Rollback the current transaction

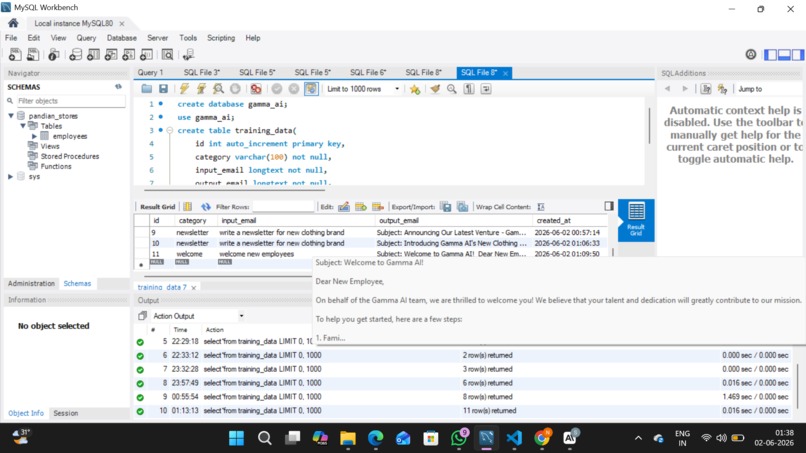pyautogui.click(x=294, y=89)
